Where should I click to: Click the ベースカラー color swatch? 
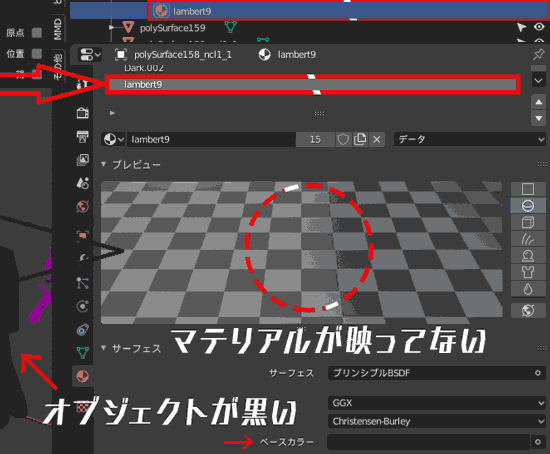[428, 442]
